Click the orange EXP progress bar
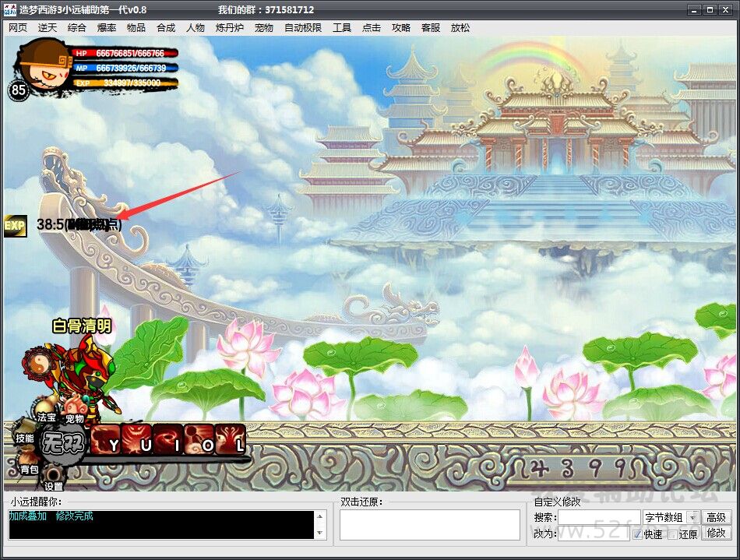The image size is (740, 560). coord(125,83)
